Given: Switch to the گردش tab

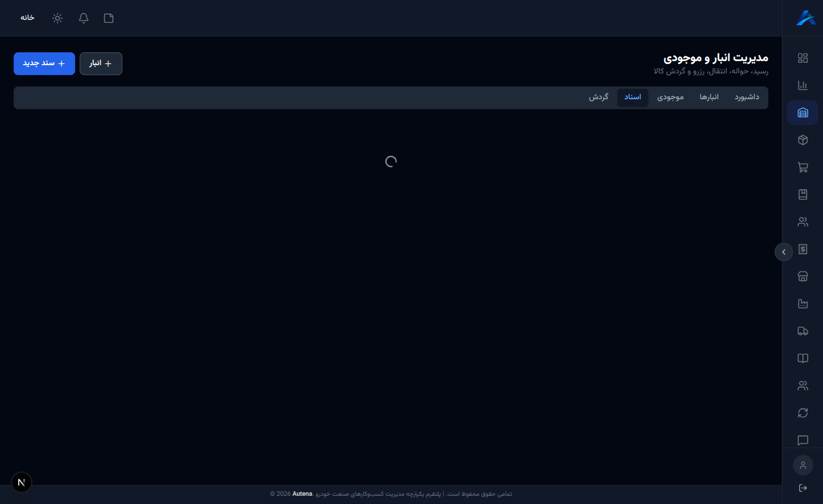Looking at the screenshot, I should [598, 98].
